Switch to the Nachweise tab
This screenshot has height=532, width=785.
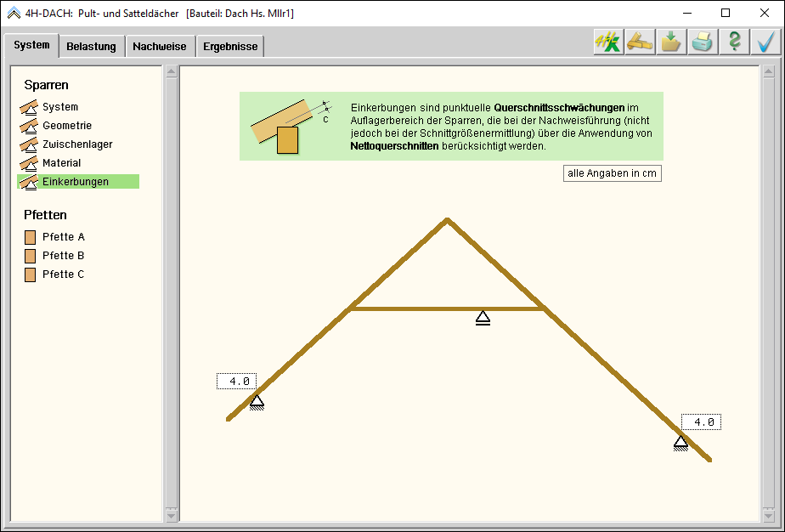click(160, 47)
